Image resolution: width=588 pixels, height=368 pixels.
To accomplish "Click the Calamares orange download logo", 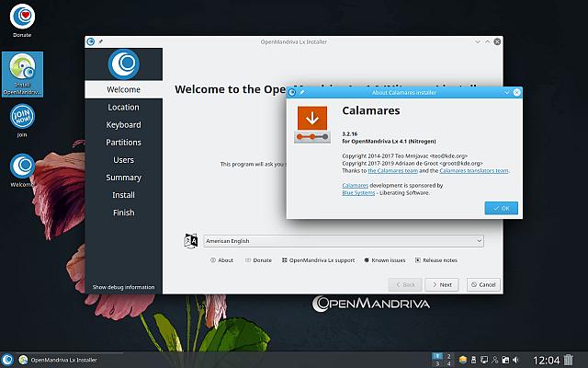I will click(x=312, y=124).
